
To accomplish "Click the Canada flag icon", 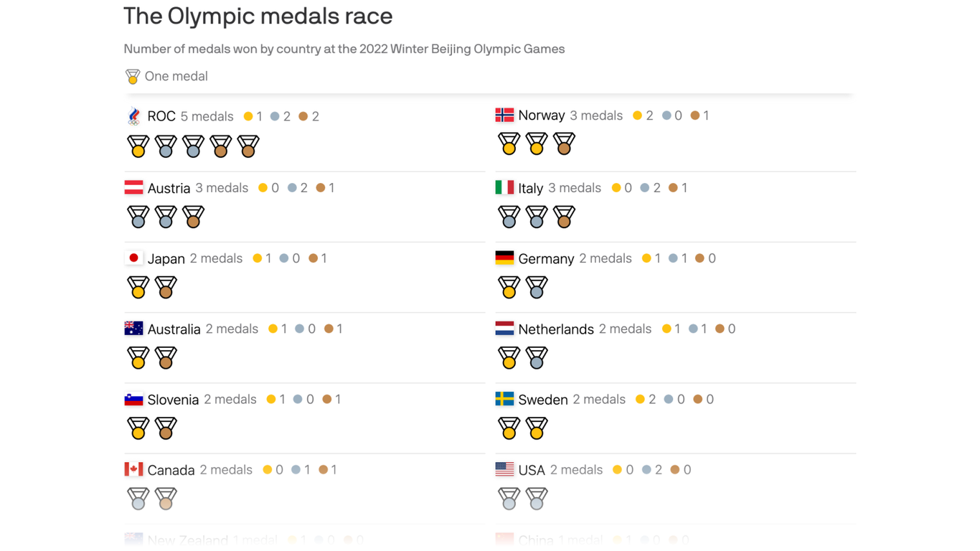I will (x=133, y=469).
